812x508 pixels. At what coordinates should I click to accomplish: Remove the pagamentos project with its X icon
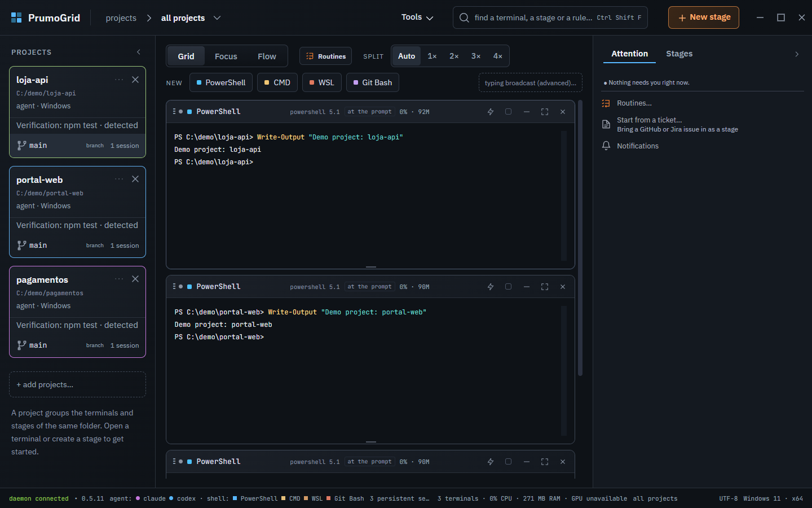point(135,279)
